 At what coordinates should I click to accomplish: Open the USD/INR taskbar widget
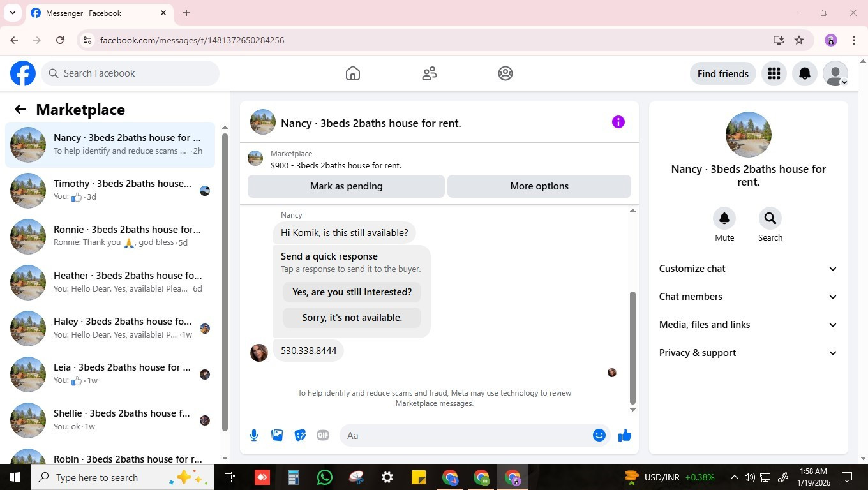click(x=670, y=477)
